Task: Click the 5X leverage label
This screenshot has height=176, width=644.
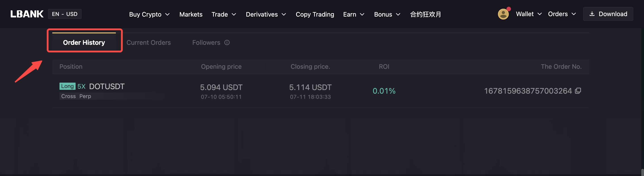Action: [81, 86]
